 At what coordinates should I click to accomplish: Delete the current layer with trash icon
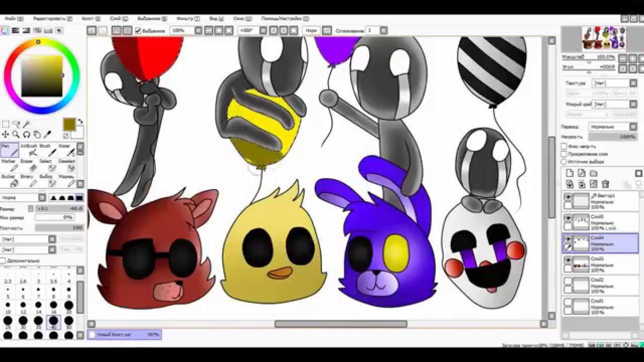tap(606, 185)
